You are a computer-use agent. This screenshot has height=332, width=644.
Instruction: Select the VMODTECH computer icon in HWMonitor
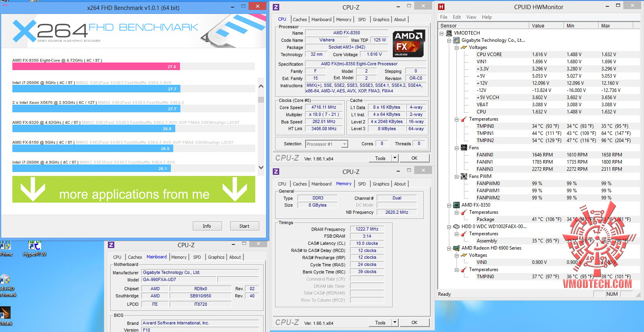(x=449, y=33)
